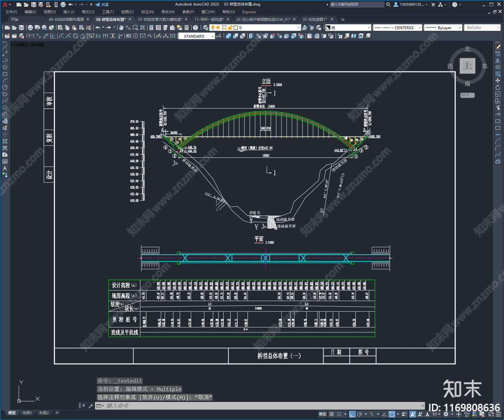Image resolution: width=504 pixels, height=420 pixels.
Task: Click the WCS coordinate system button
Action: coord(467,95)
